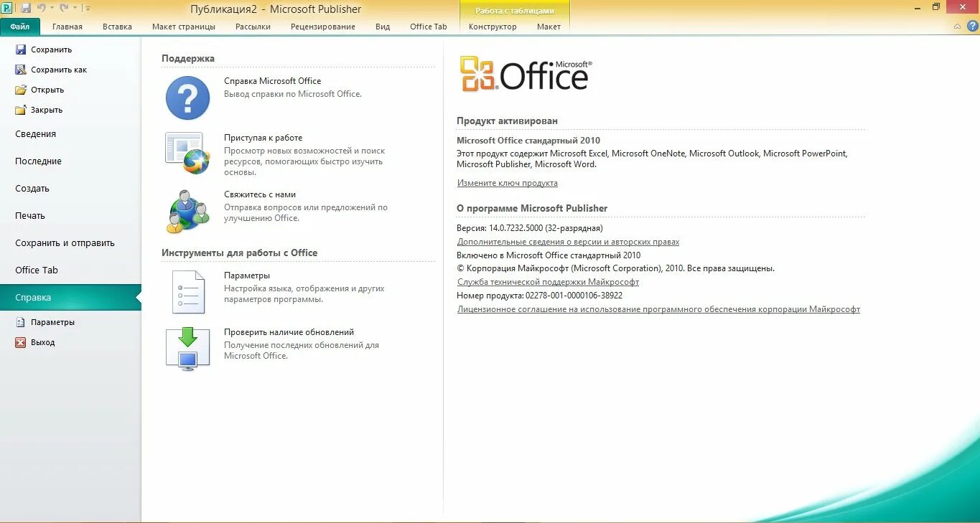Open Дополнительные сведения о версии link
980x523 pixels.
point(568,242)
